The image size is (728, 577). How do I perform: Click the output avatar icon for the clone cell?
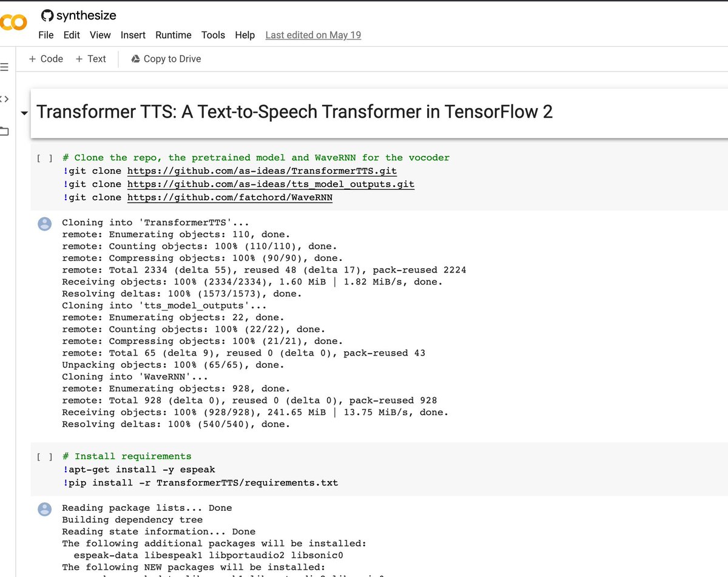45,224
